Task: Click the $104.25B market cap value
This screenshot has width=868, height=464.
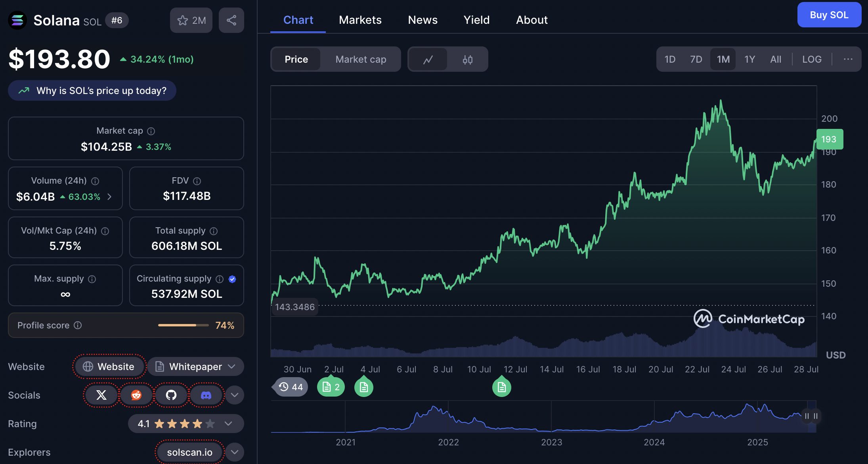Action: coord(106,147)
